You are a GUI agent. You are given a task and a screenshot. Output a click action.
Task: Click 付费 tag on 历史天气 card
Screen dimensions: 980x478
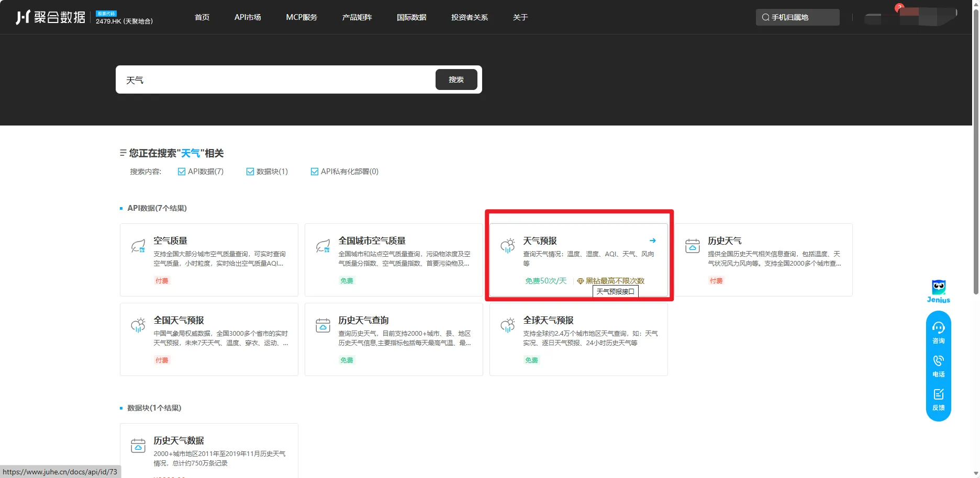click(716, 281)
